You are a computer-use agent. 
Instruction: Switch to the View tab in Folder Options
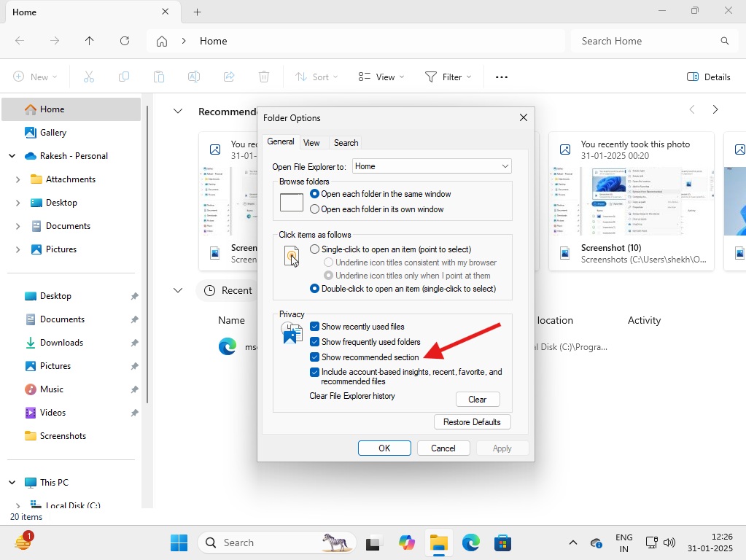pos(312,142)
